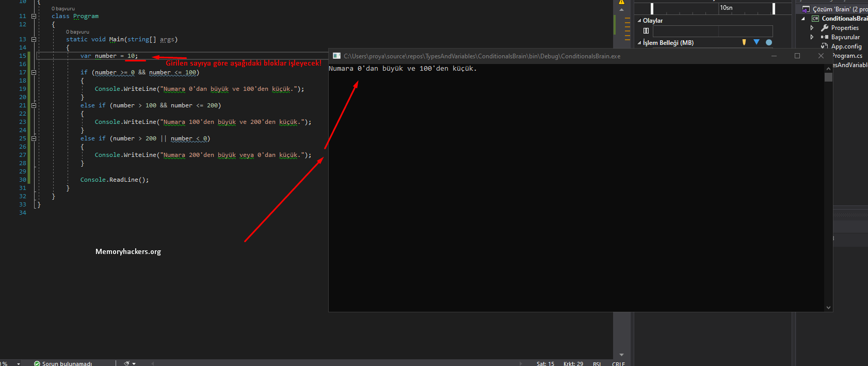Click the console output line 'Numara 0'dan büyük'
868x366 pixels.
click(403, 68)
